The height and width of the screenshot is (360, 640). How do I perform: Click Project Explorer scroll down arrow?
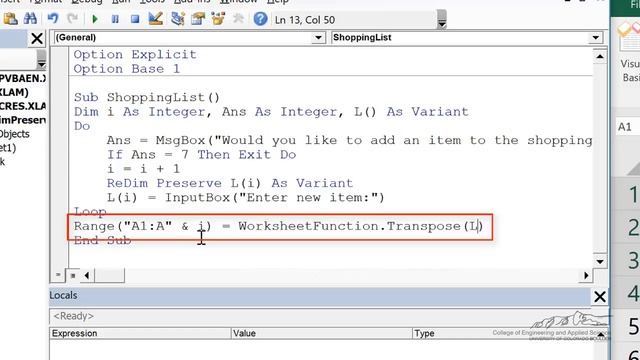(x=41, y=64)
